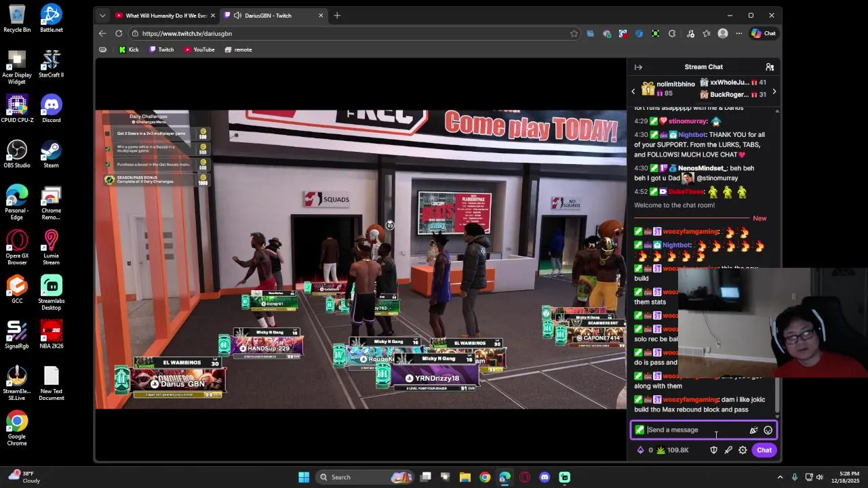Click the taskbar Search box
The height and width of the screenshot is (488, 868).
click(365, 477)
